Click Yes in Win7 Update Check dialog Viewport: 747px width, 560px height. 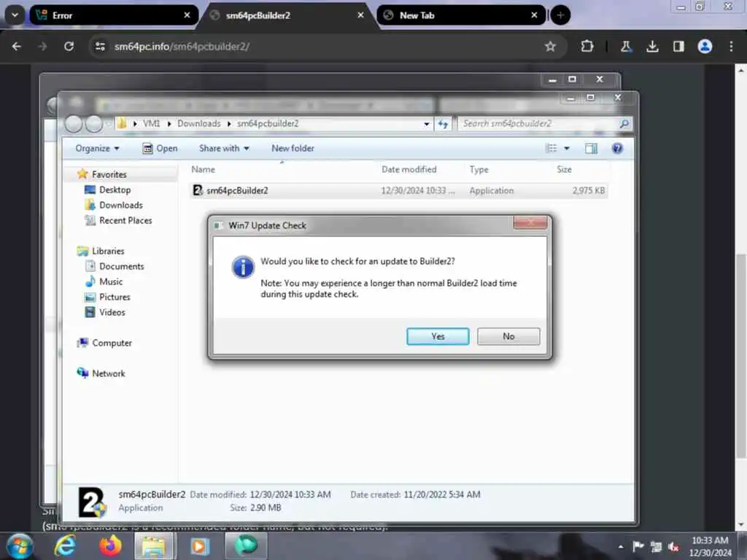(x=438, y=336)
